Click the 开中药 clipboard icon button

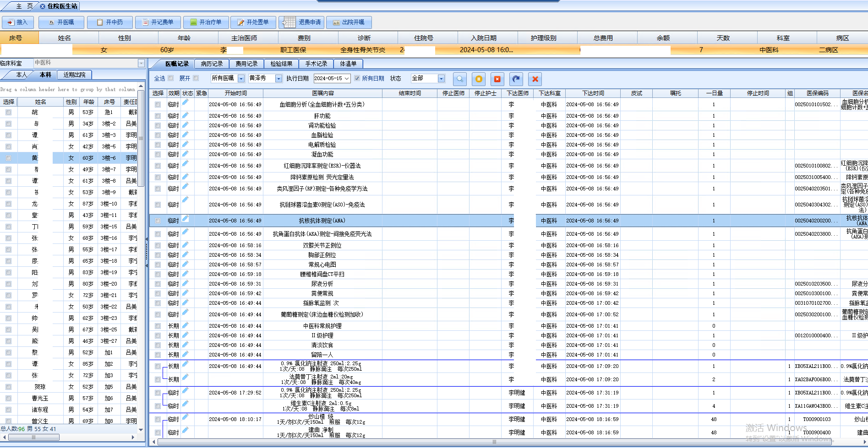click(x=109, y=22)
